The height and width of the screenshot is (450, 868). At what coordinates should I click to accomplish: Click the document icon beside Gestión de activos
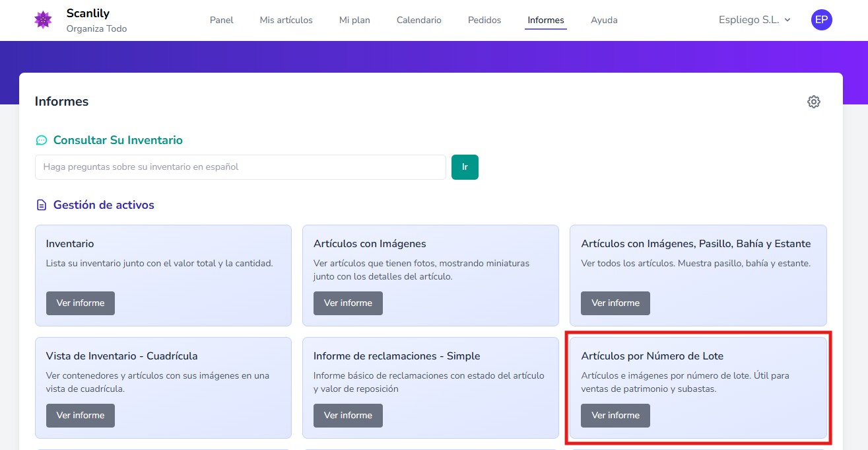(x=42, y=205)
